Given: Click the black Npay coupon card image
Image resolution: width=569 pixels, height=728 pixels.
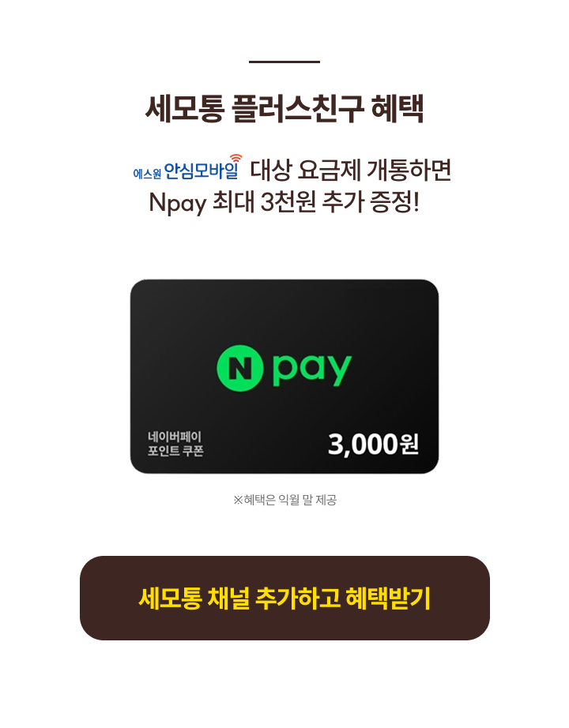Looking at the screenshot, I should (x=284, y=377).
